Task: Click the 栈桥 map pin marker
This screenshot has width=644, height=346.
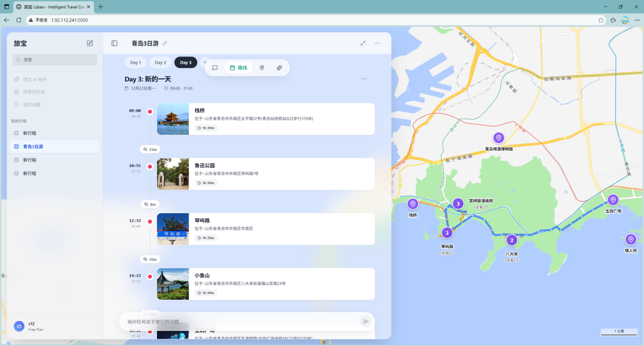Action: point(413,204)
